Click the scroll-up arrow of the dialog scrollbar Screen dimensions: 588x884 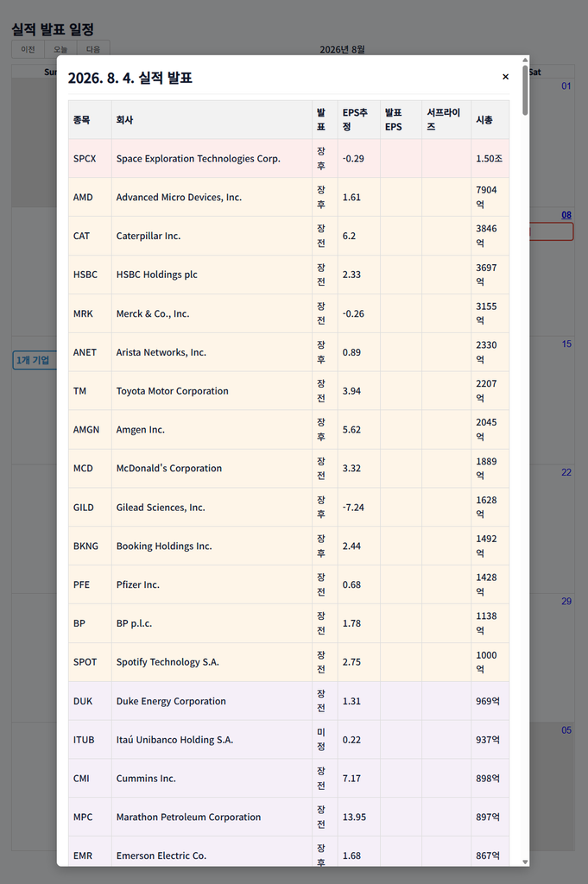pos(526,60)
